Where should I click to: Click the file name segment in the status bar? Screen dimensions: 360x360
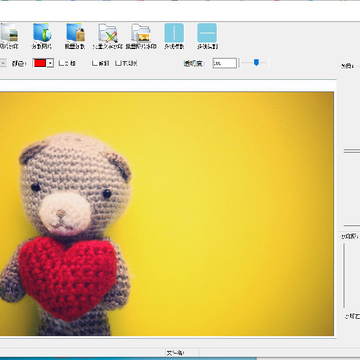pos(176,353)
